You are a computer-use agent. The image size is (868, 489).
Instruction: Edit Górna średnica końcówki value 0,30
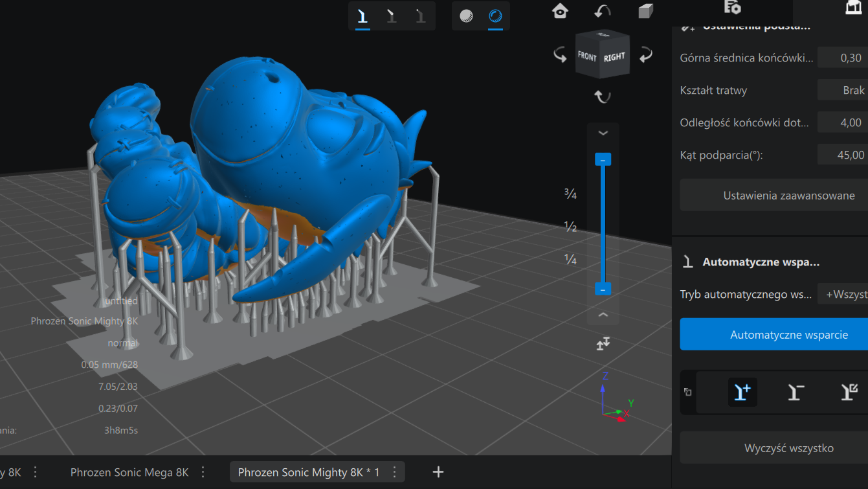pos(842,58)
